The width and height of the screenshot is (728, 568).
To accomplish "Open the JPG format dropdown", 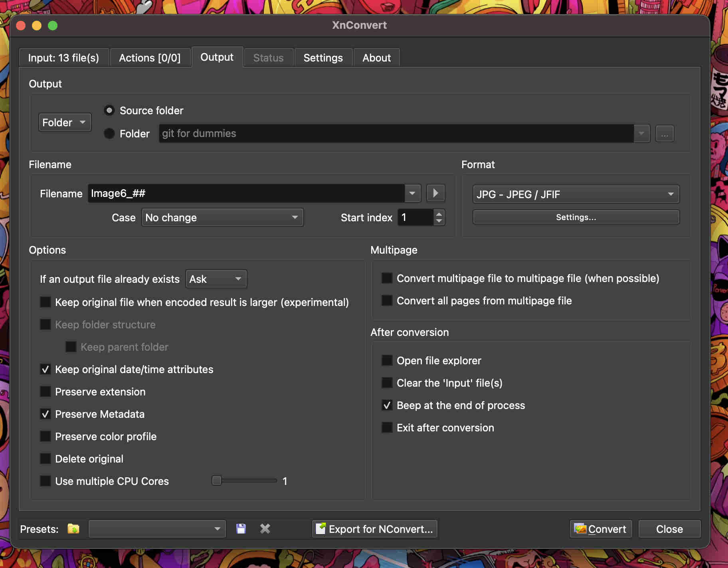I will click(576, 194).
